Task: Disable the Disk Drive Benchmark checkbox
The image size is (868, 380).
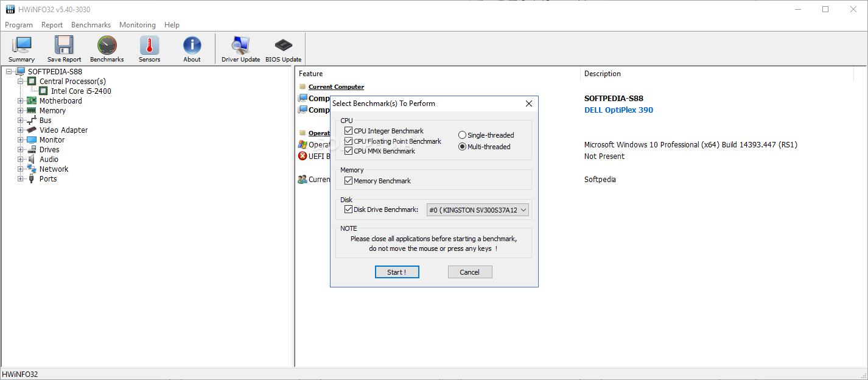Action: click(349, 209)
